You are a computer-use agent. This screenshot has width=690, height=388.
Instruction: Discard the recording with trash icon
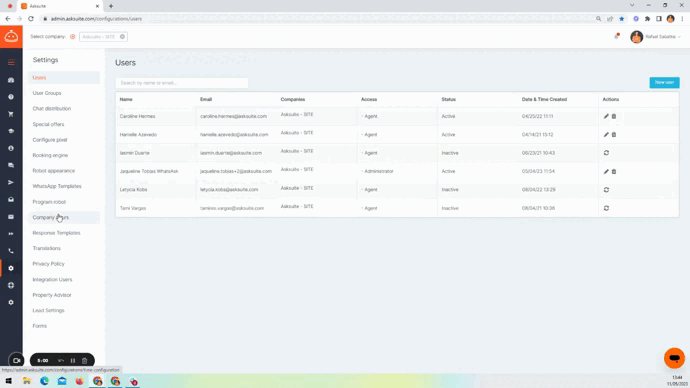click(84, 361)
